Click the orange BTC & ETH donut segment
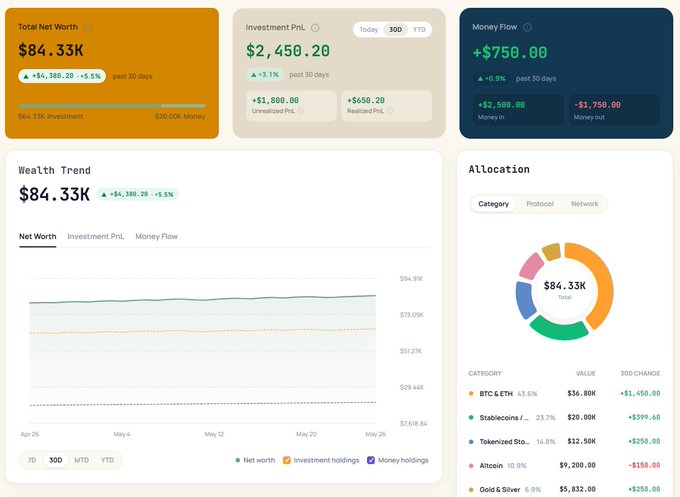 click(x=603, y=286)
